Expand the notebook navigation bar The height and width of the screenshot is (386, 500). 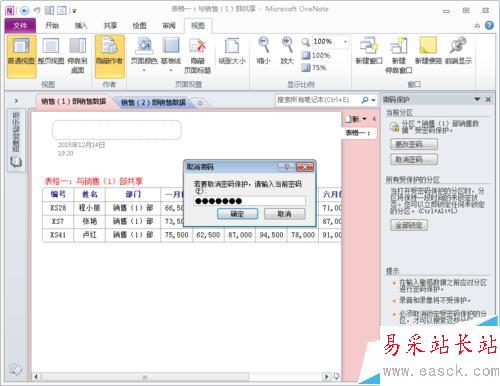(16, 100)
